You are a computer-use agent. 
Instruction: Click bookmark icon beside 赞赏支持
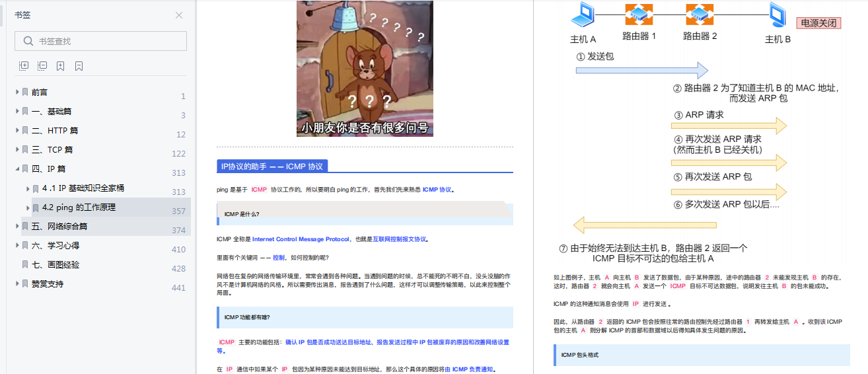click(x=25, y=283)
